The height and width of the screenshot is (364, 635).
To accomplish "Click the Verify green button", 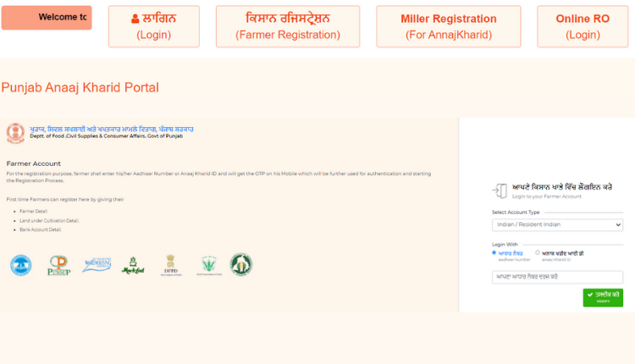I will point(603,298).
